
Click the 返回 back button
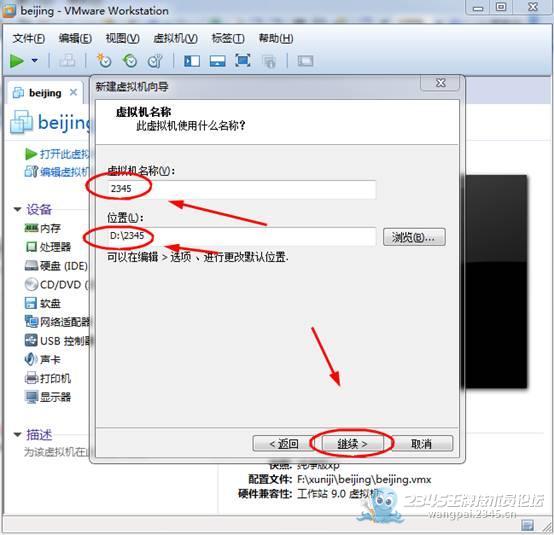click(284, 443)
